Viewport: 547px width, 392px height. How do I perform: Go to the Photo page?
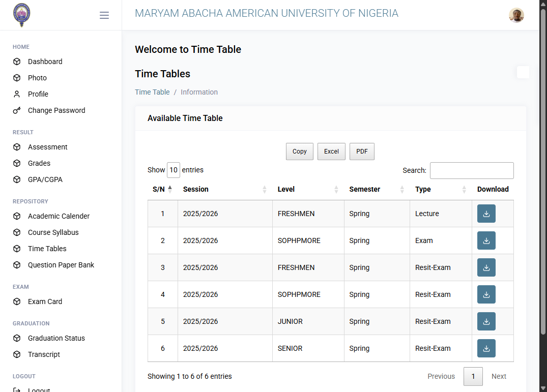[37, 78]
